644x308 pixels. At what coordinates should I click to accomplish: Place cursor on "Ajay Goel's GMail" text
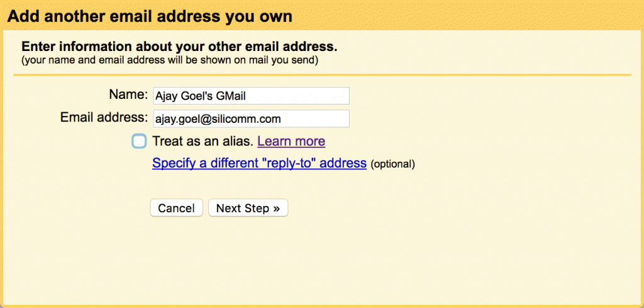(201, 96)
